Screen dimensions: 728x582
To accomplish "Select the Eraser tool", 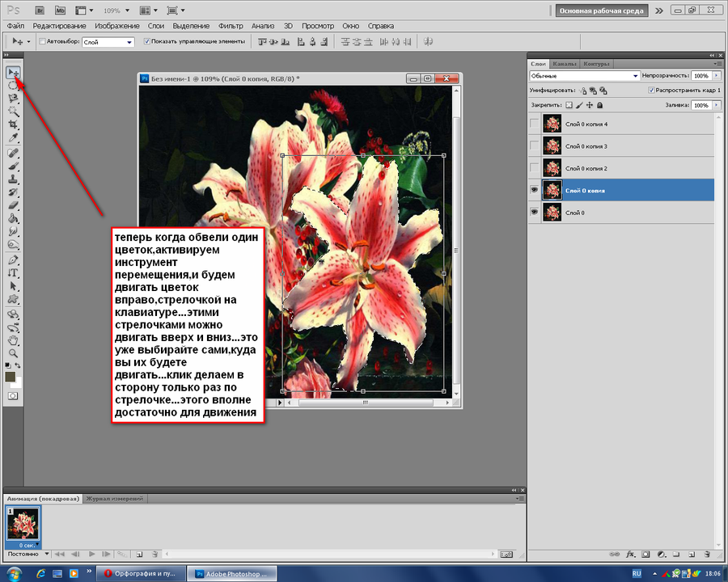I will 13,205.
